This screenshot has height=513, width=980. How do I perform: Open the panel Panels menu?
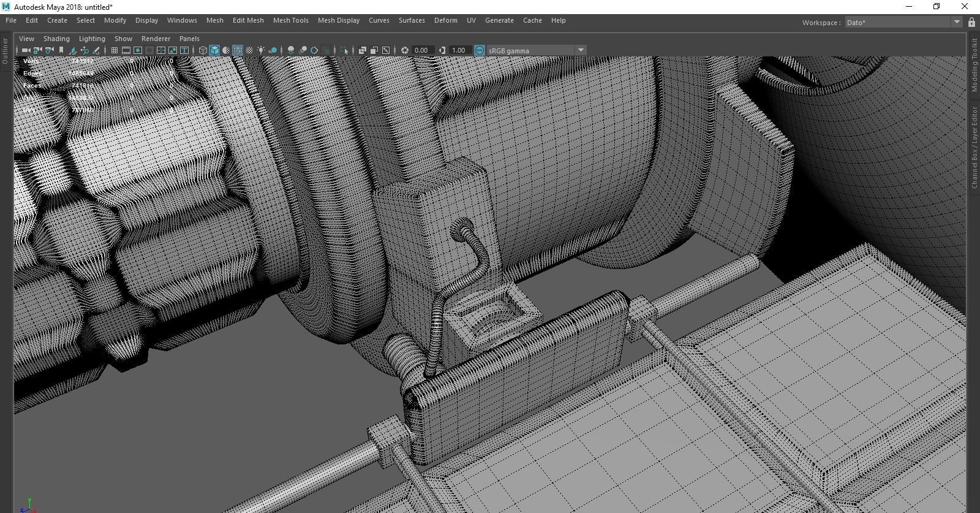189,39
